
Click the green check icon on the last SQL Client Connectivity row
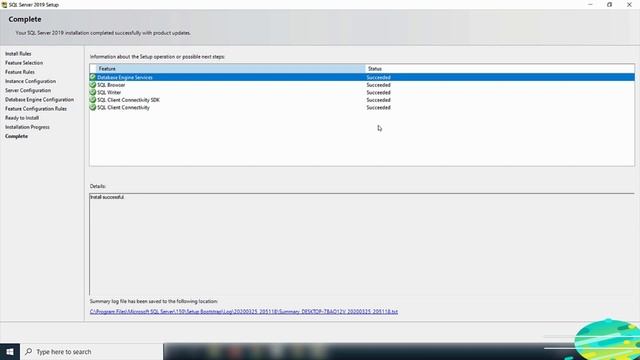93,107
